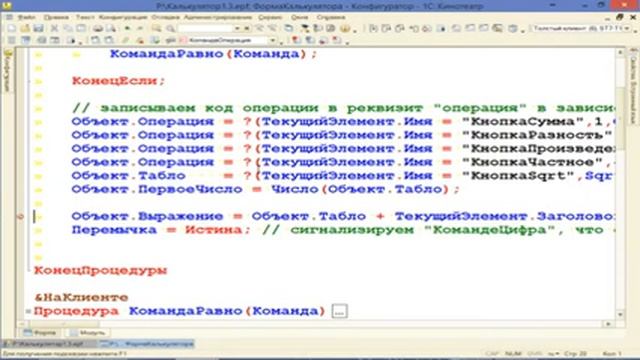This screenshot has height=360, width=640.
Task: Click 'Объект.ПервоеЧисло' in the code
Action: click(157, 189)
